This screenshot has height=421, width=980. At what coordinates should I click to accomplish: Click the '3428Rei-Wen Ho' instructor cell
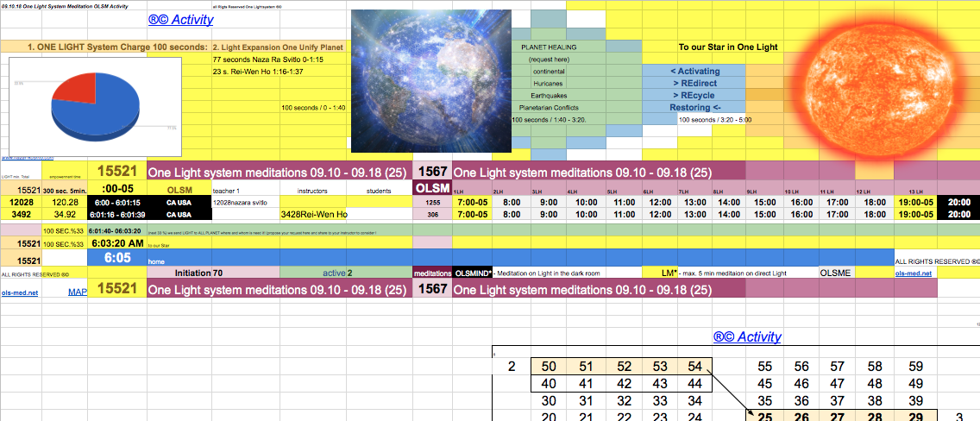(313, 214)
